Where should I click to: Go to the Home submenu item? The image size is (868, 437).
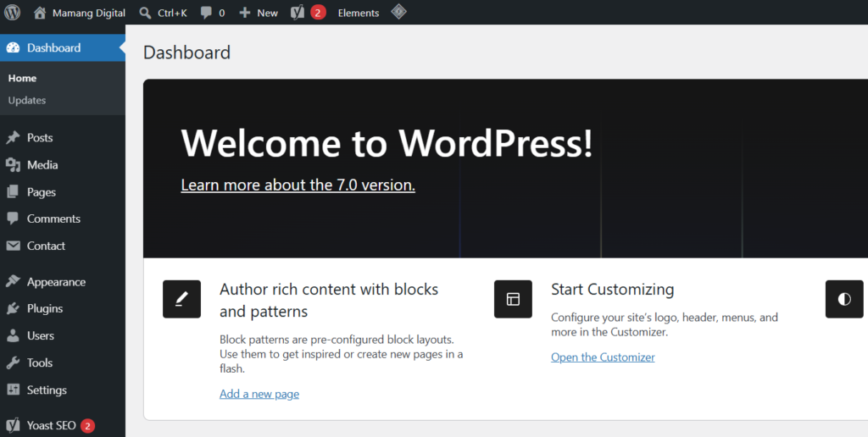click(22, 78)
